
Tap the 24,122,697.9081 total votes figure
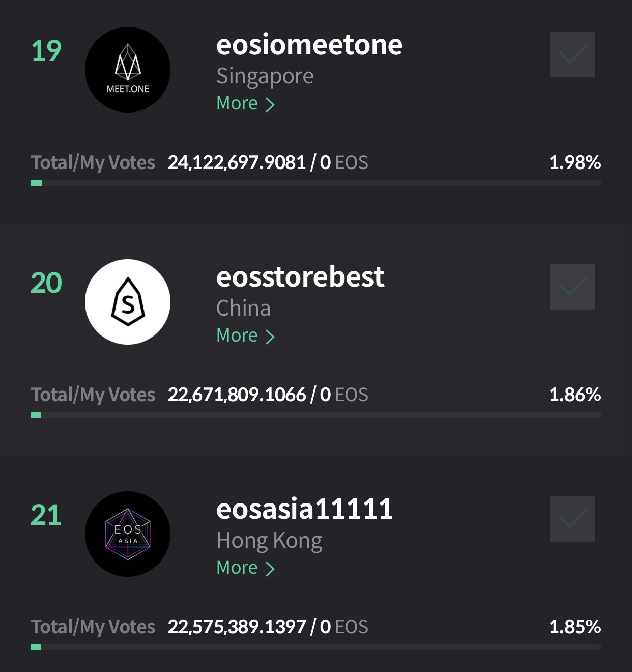click(x=237, y=162)
